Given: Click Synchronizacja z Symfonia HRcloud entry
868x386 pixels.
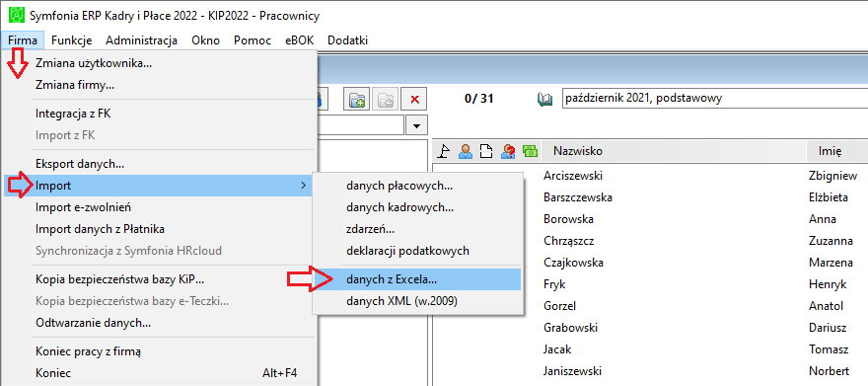Looking at the screenshot, I should pos(161,251).
